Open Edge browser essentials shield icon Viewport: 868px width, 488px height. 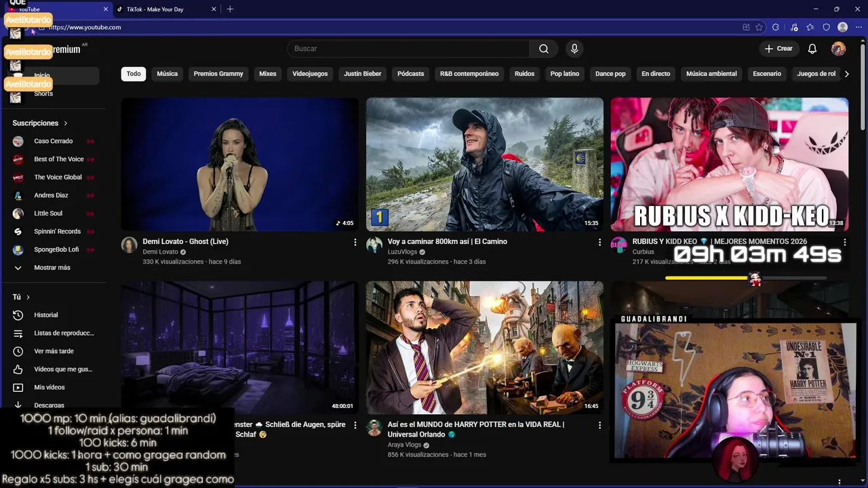[826, 27]
